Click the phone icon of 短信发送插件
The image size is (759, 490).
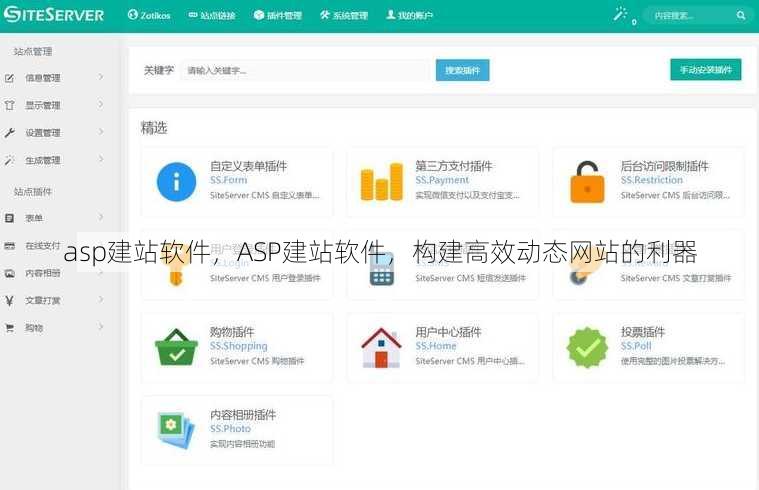click(x=382, y=270)
